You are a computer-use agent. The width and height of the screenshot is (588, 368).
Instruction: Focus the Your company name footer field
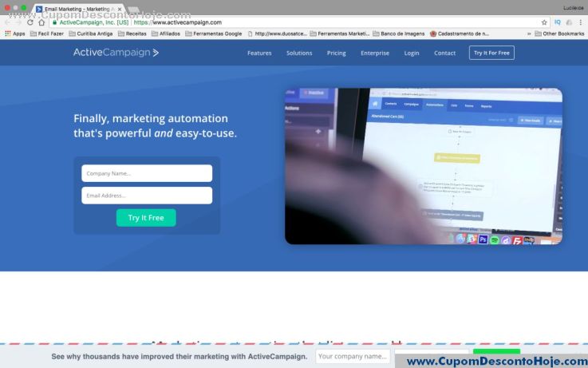pos(353,356)
